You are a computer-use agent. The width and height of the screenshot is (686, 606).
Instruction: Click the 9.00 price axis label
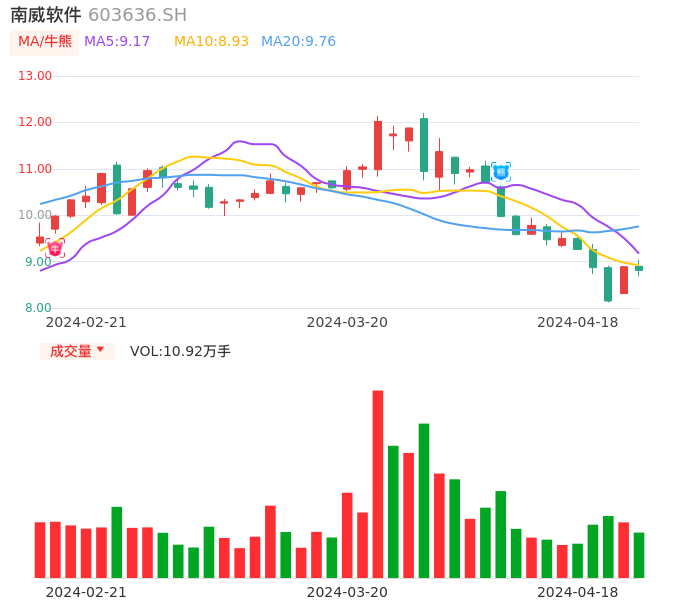click(x=38, y=262)
